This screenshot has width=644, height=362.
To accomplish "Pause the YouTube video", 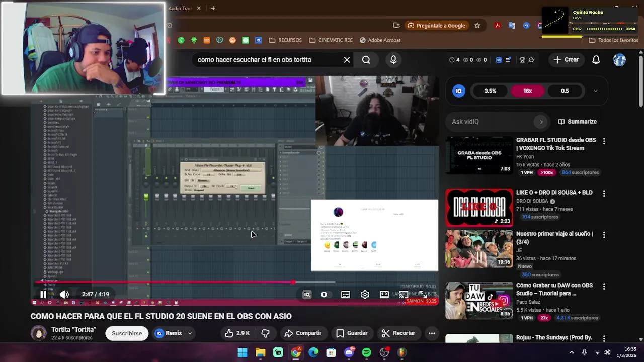I will [43, 295].
